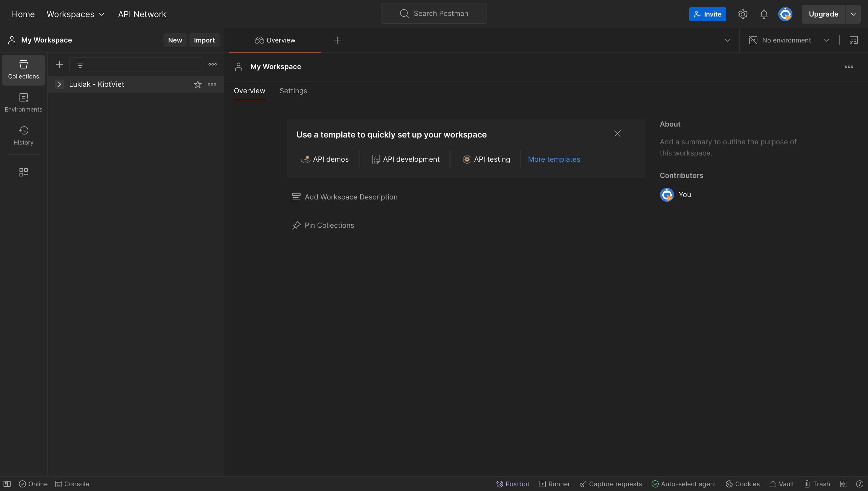The height and width of the screenshot is (491, 868).
Task: Star the Luklak - KiotViet collection
Action: (198, 84)
